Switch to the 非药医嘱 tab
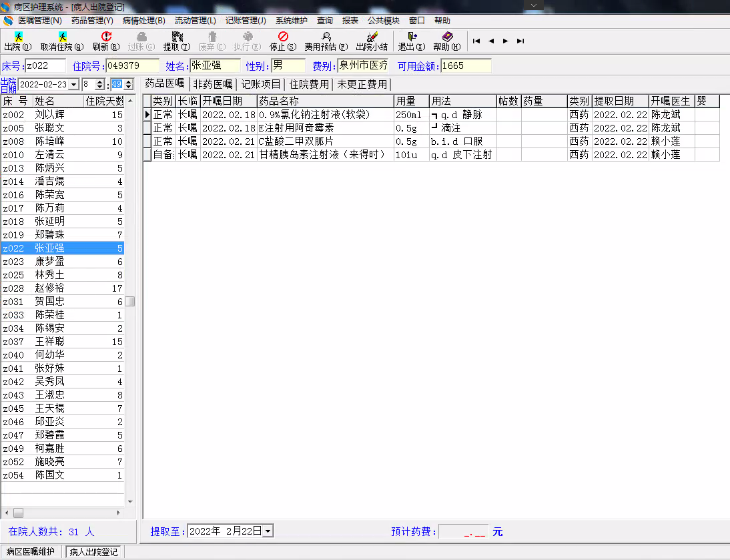 click(x=213, y=84)
